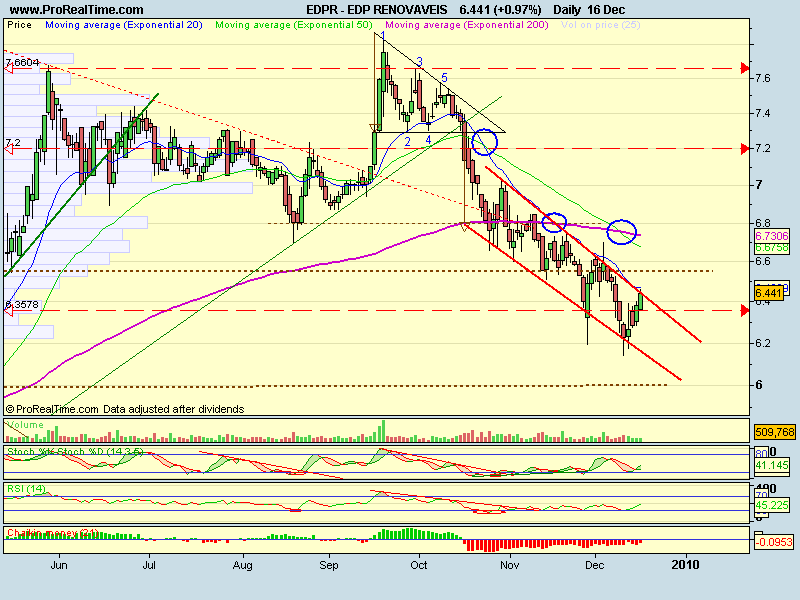800x600 pixels.
Task: Click the Sep label on the date axis
Action: pos(329,565)
